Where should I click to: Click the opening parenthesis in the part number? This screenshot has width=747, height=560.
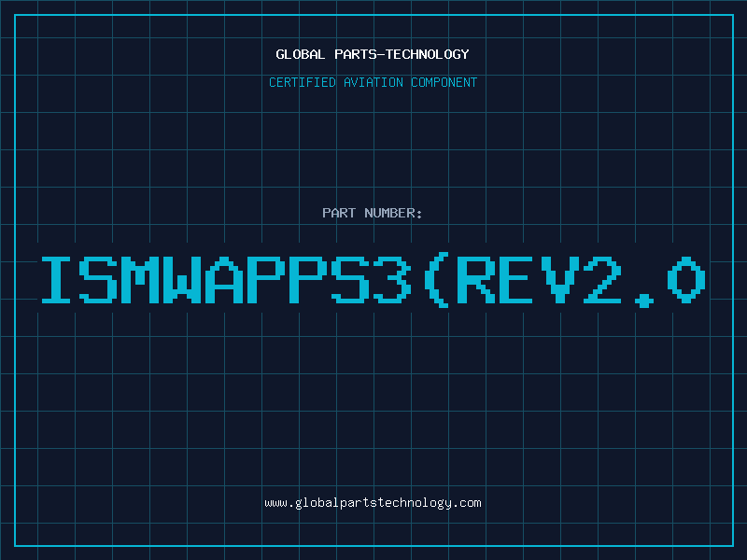click(x=437, y=281)
